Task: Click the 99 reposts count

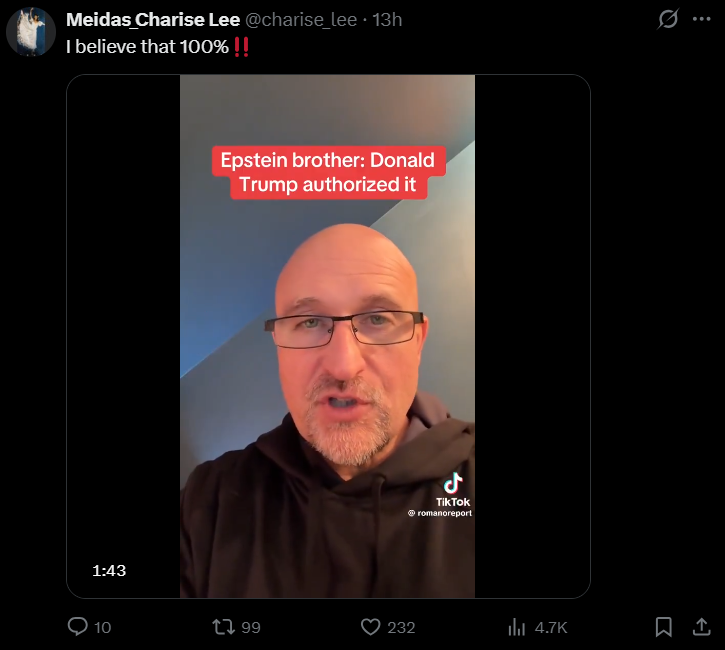Action: click(x=251, y=628)
